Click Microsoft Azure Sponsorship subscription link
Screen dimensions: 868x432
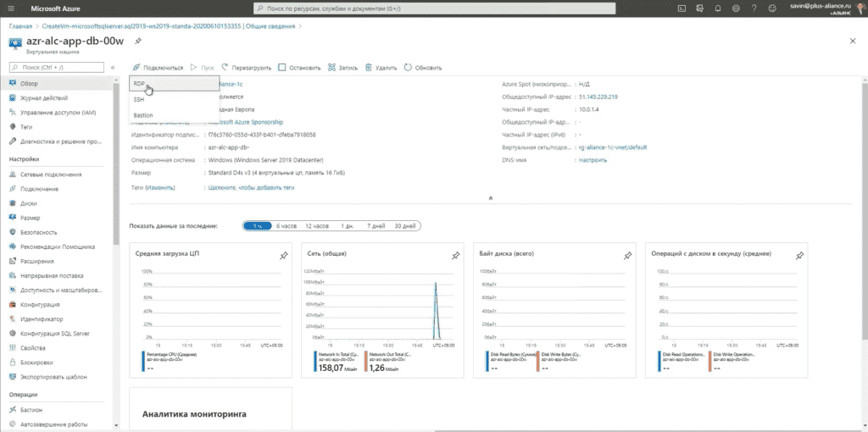(x=246, y=122)
